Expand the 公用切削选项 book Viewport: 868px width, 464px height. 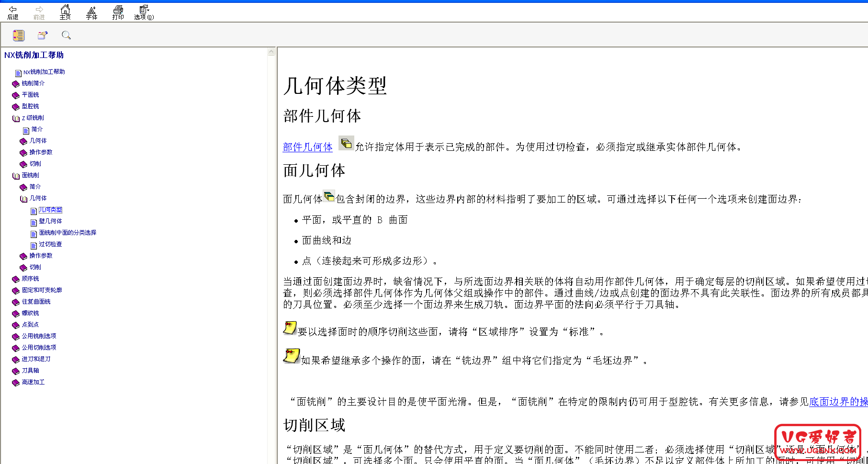39,348
